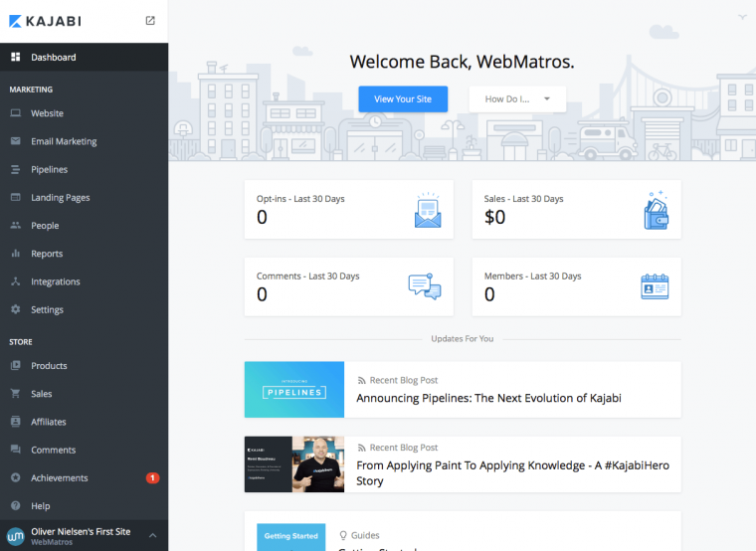Click the Help question mark icon
The height and width of the screenshot is (551, 756).
coord(16,505)
